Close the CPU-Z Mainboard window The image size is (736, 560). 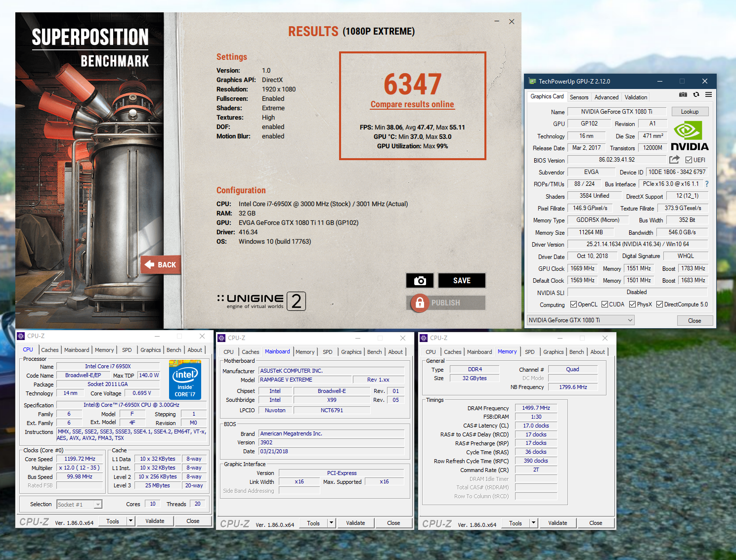point(403,338)
